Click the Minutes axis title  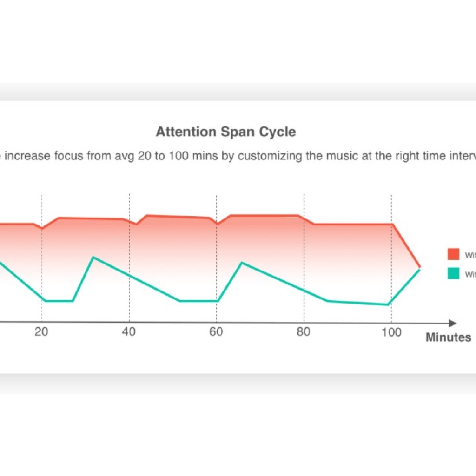click(448, 337)
